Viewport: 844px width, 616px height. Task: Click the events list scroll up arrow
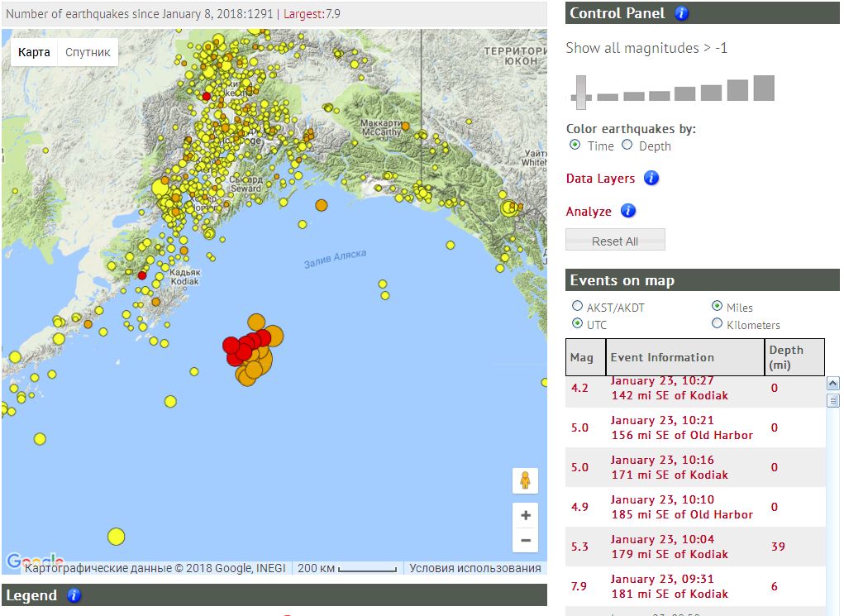(x=832, y=384)
